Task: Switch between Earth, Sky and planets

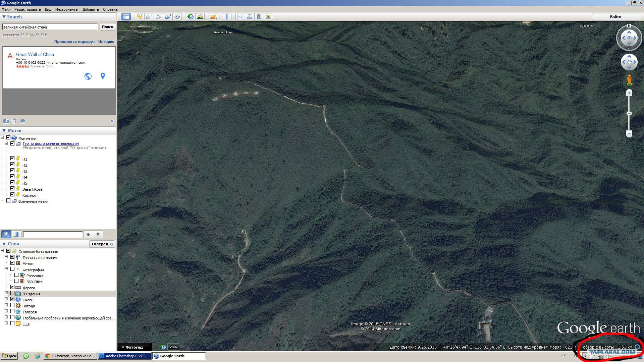Action: pyautogui.click(x=213, y=17)
